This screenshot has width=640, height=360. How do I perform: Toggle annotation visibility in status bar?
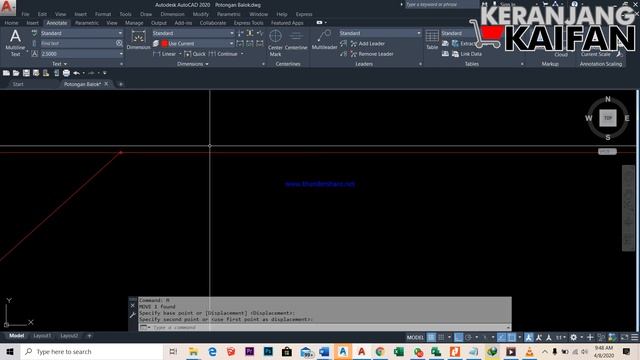(x=529, y=337)
